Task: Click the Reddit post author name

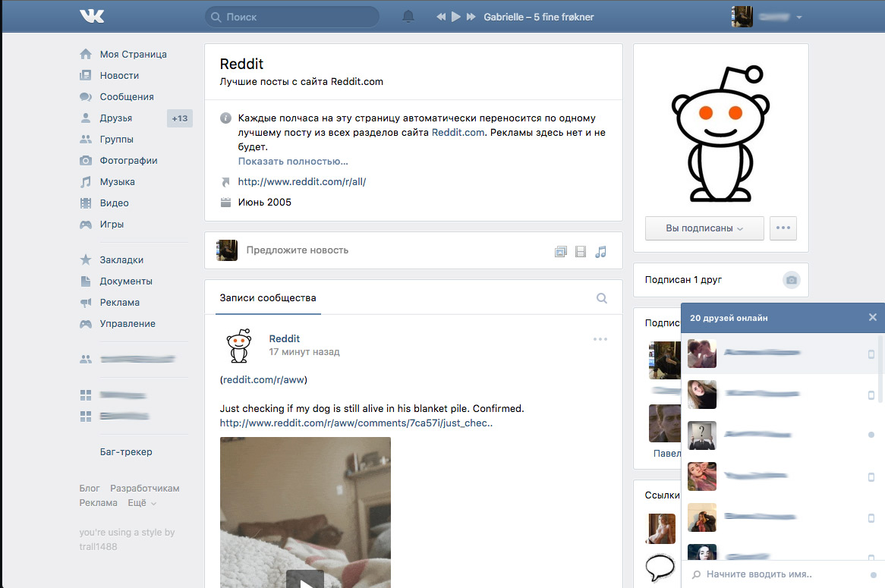Action: coord(284,338)
